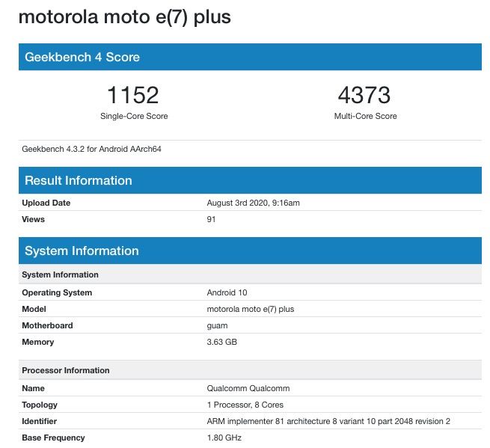Click the Motherboard label
490x448 pixels.
click(47, 325)
